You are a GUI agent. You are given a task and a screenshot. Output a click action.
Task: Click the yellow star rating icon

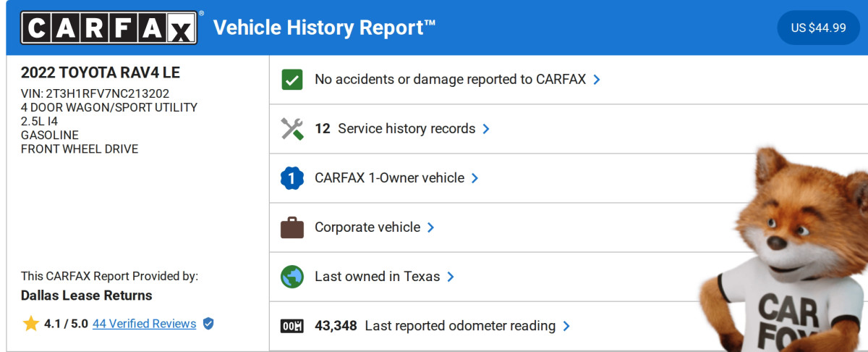[x=30, y=324]
